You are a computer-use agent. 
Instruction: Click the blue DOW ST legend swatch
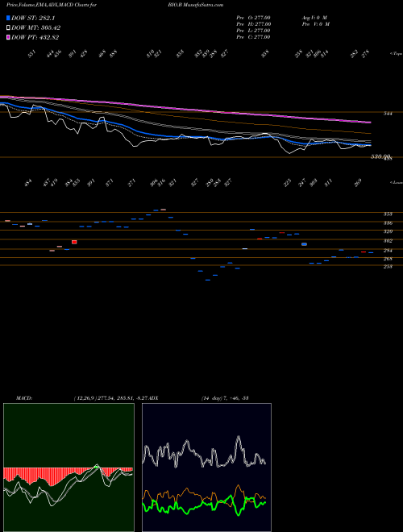tap(8, 18)
